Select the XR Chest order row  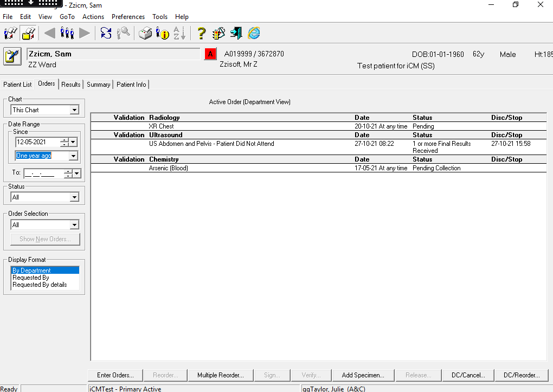pos(318,126)
